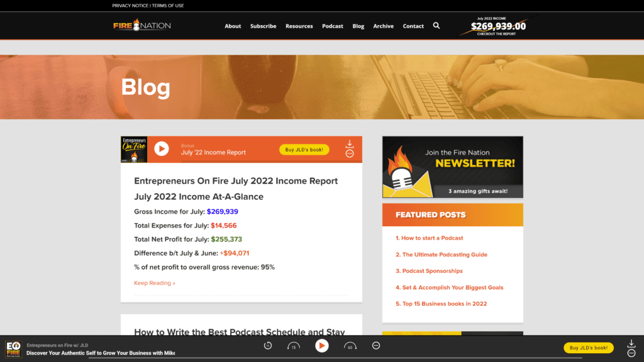
Task: Download episode from the bottom player bar
Action: tap(631, 343)
